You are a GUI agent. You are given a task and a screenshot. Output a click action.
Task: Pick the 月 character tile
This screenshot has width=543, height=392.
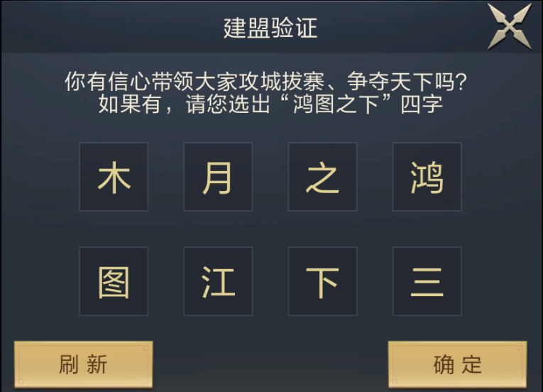pyautogui.click(x=218, y=177)
